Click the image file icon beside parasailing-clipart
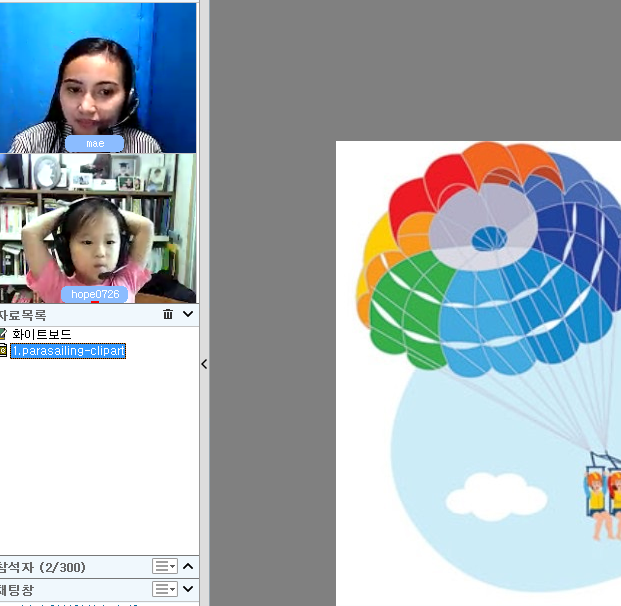 point(3,351)
